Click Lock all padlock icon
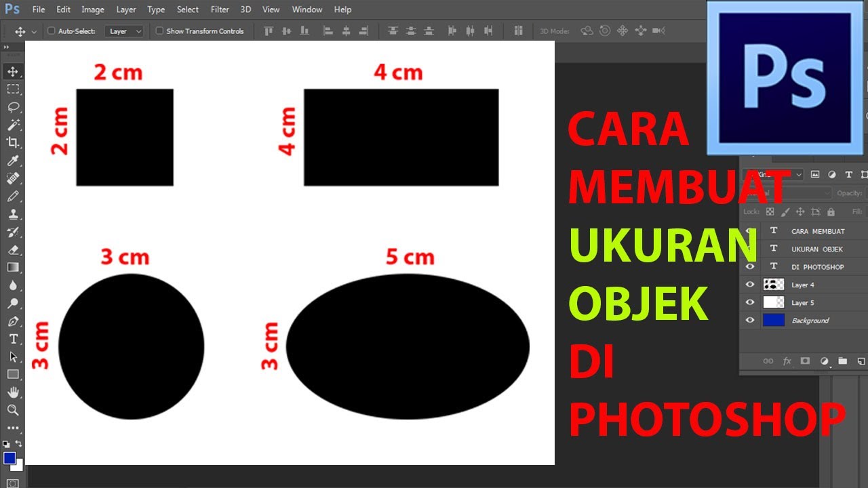This screenshot has height=488, width=868. 831,212
